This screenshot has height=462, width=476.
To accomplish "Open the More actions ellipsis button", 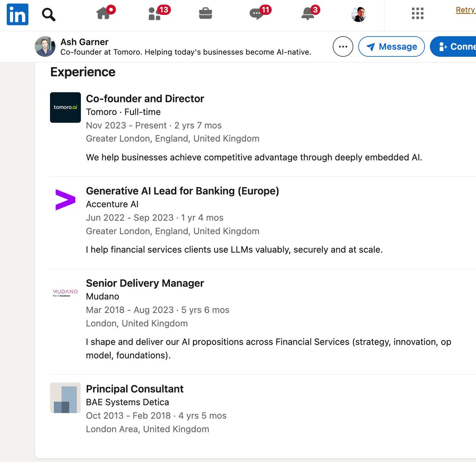I will [x=343, y=46].
